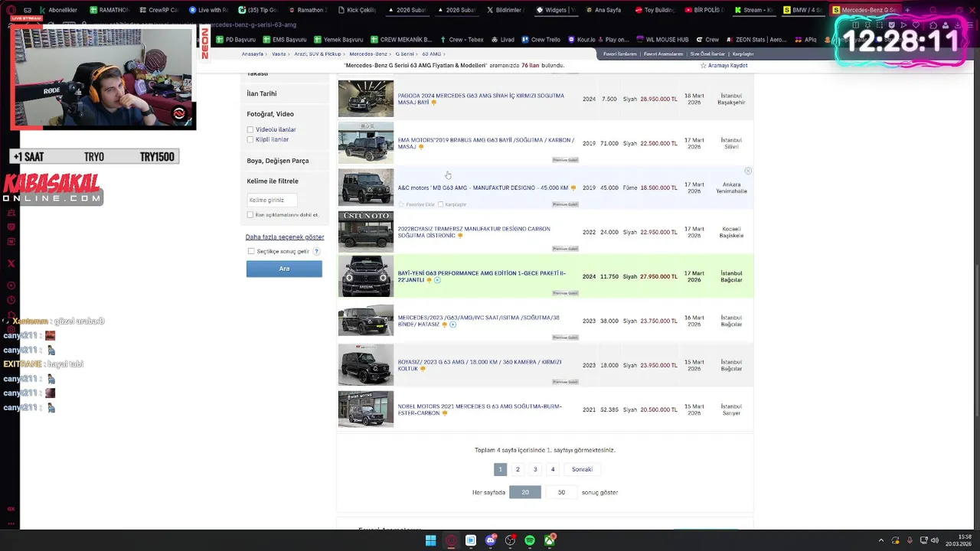980x551 pixels.
Task: Switch to the RAMATHON browser tab
Action: point(109,10)
